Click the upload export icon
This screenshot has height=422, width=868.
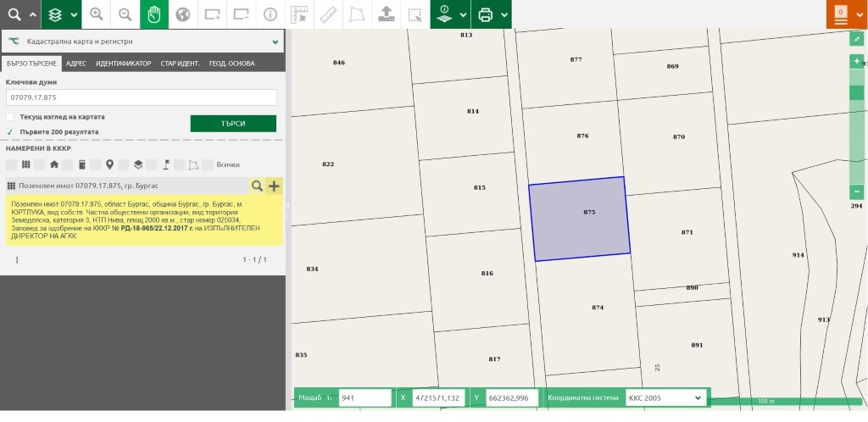point(386,14)
